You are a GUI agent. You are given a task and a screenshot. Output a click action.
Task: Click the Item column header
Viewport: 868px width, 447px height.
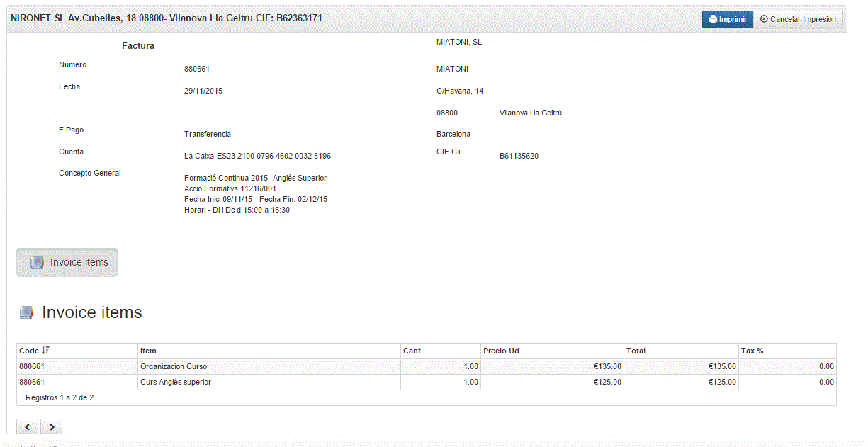point(269,351)
